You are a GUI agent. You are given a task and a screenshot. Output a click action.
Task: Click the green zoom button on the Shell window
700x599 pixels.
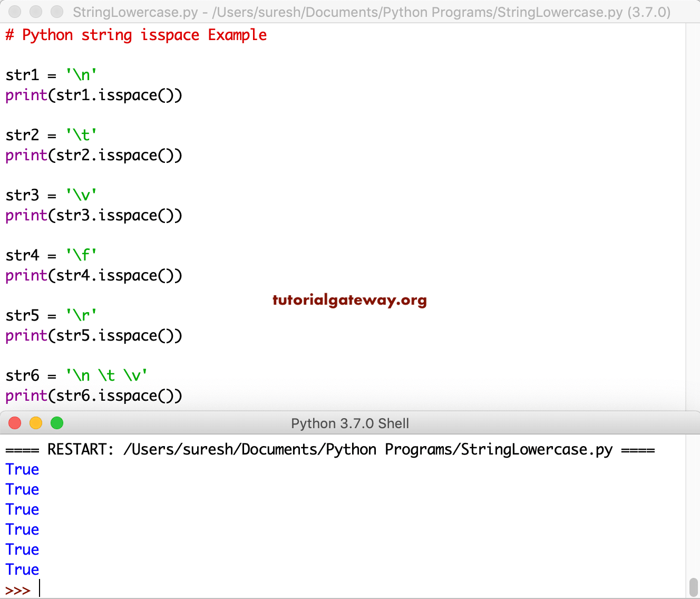[56, 423]
